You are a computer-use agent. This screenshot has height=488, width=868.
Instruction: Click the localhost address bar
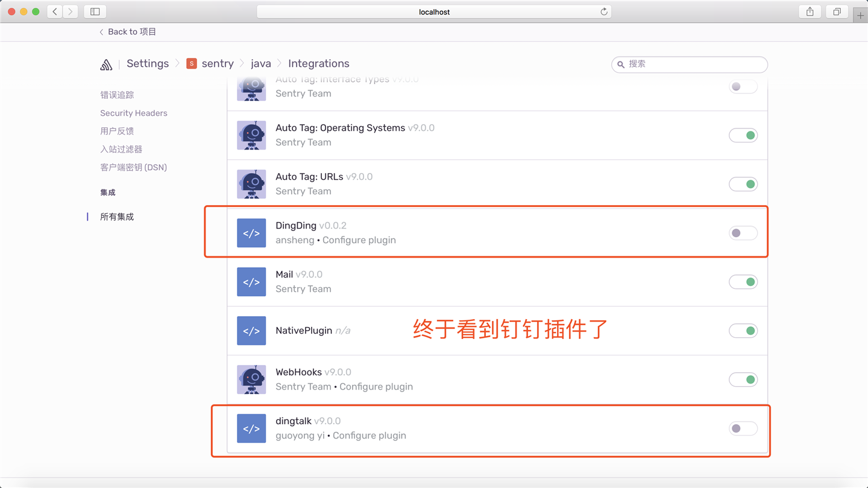pyautogui.click(x=434, y=11)
